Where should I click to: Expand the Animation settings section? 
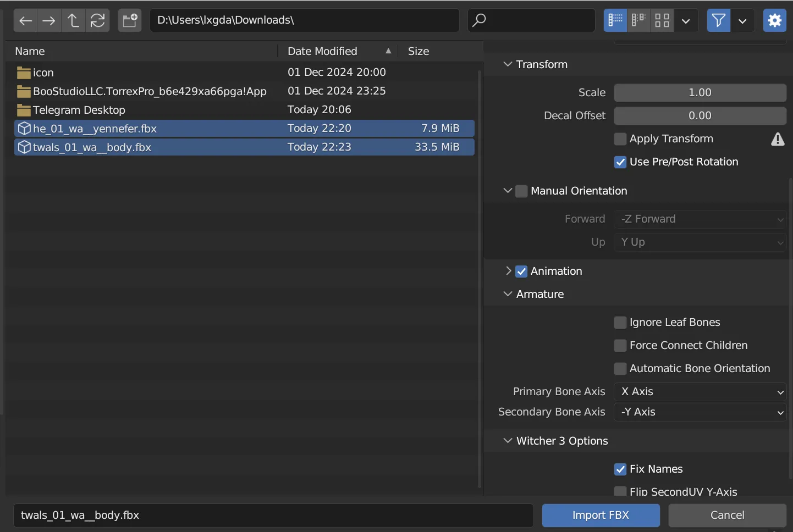click(508, 271)
